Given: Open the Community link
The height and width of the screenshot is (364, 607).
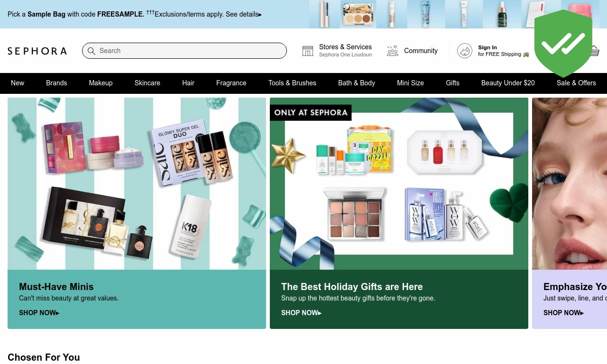Looking at the screenshot, I should click(x=421, y=51).
